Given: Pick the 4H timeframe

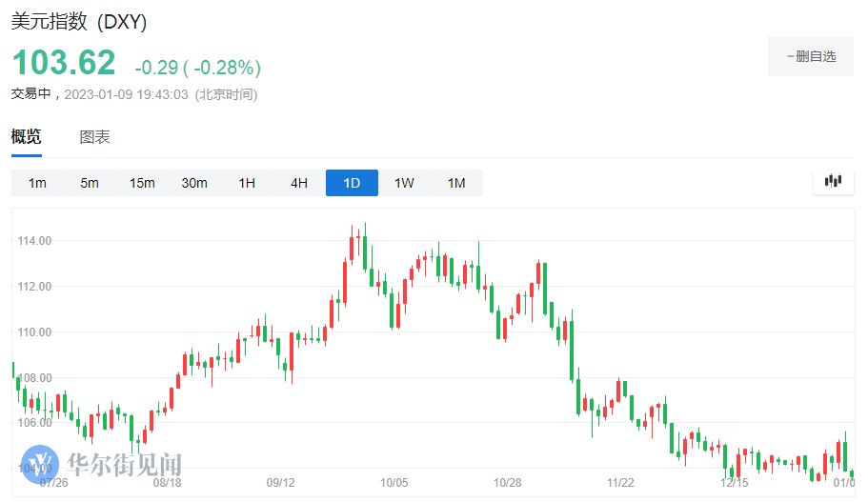Looking at the screenshot, I should 299,183.
